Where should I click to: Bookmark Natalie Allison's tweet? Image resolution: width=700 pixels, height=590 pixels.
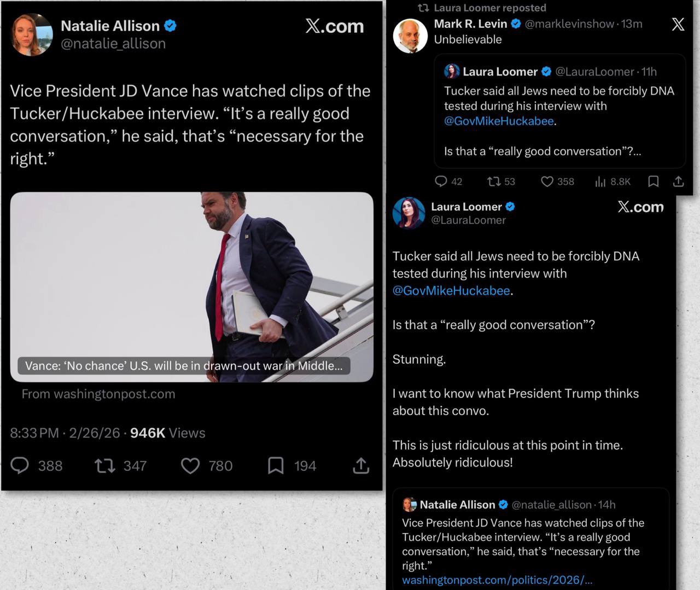(276, 465)
